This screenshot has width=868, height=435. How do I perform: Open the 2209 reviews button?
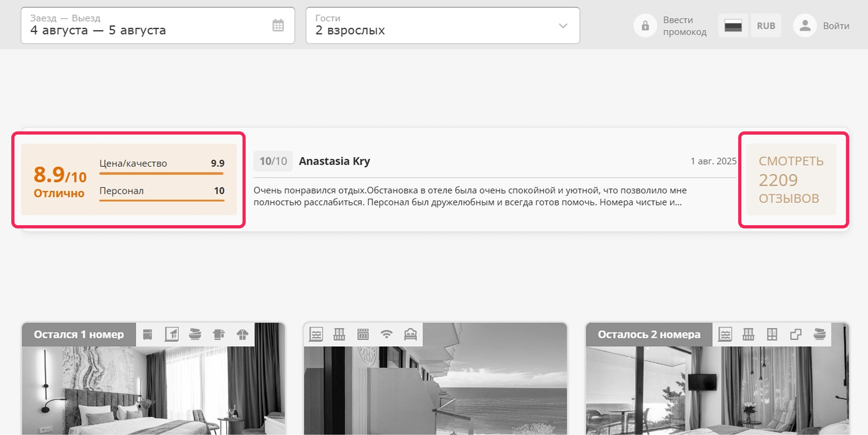(x=791, y=179)
